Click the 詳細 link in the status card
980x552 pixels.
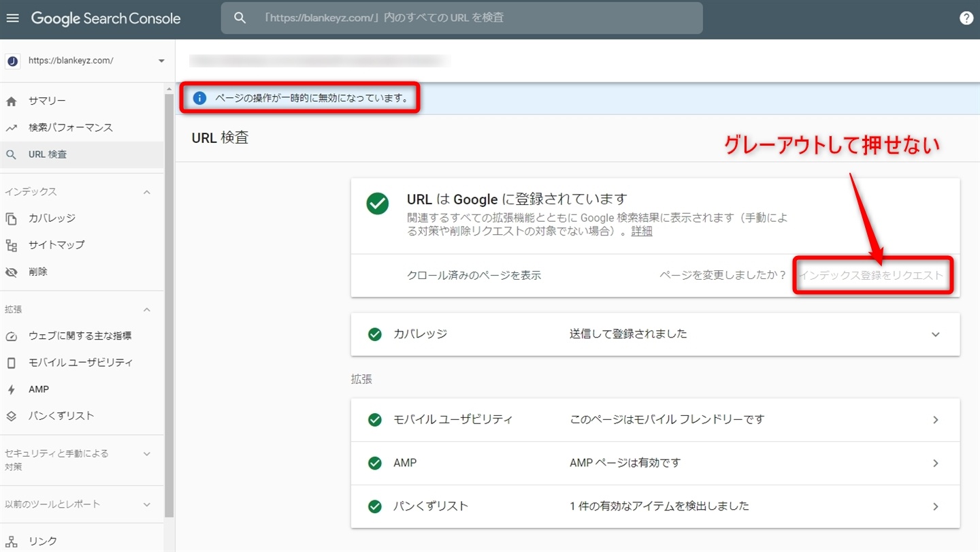pyautogui.click(x=641, y=231)
